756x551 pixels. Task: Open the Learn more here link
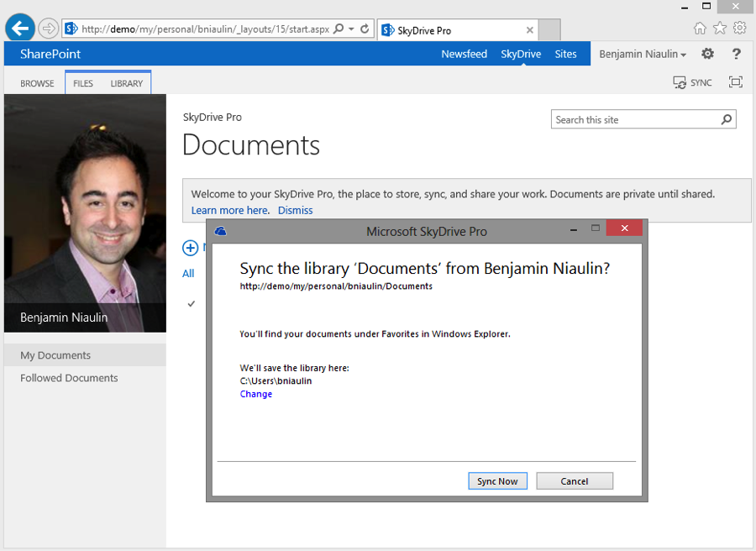coord(230,210)
